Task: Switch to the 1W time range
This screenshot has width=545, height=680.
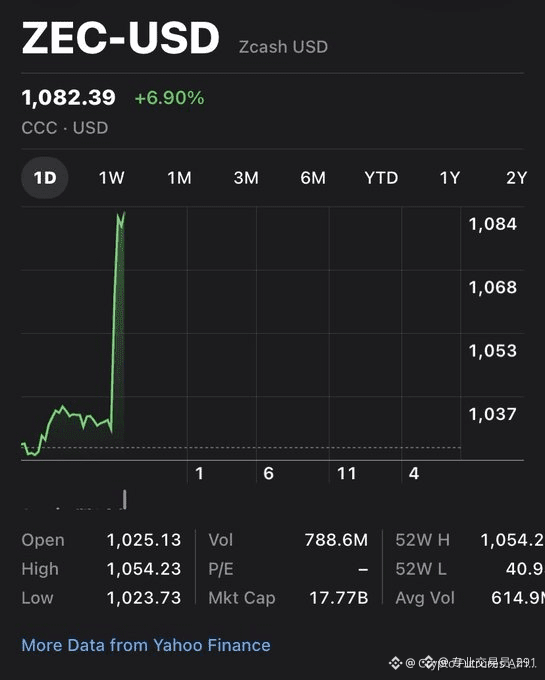Action: pyautogui.click(x=111, y=178)
